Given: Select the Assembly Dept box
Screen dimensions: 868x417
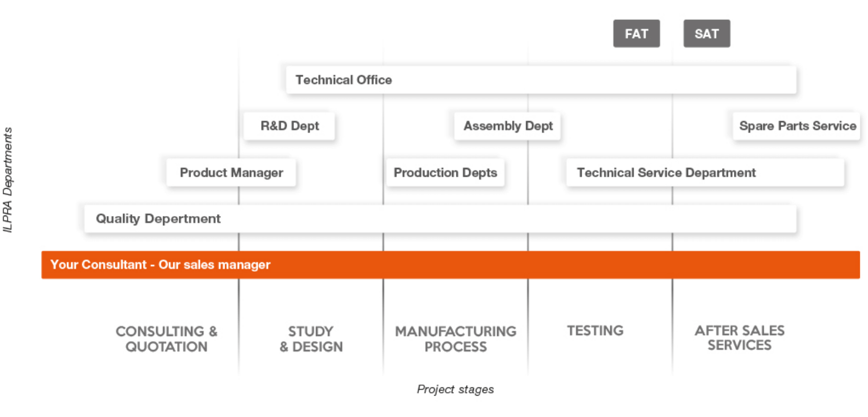Looking at the screenshot, I should pos(507,126).
